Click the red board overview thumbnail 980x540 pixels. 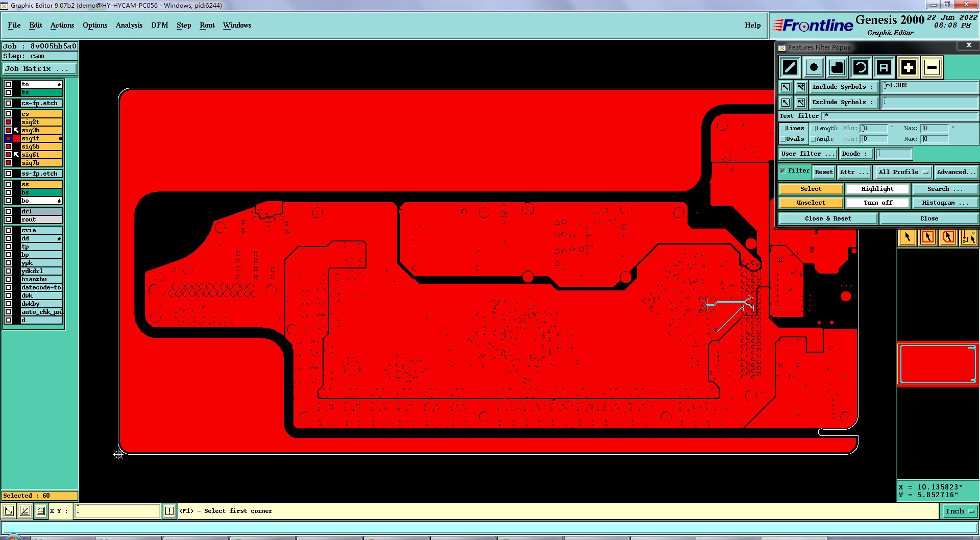(938, 364)
